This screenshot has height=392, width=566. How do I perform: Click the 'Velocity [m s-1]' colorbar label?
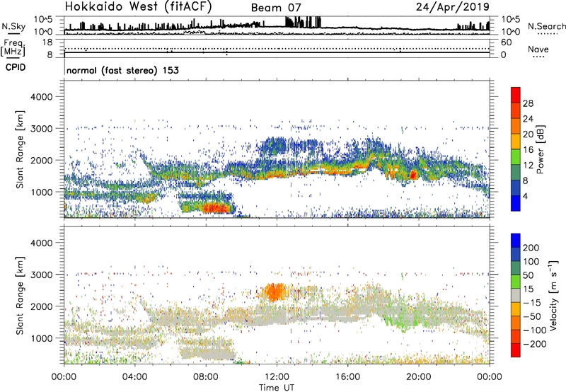pyautogui.click(x=553, y=295)
